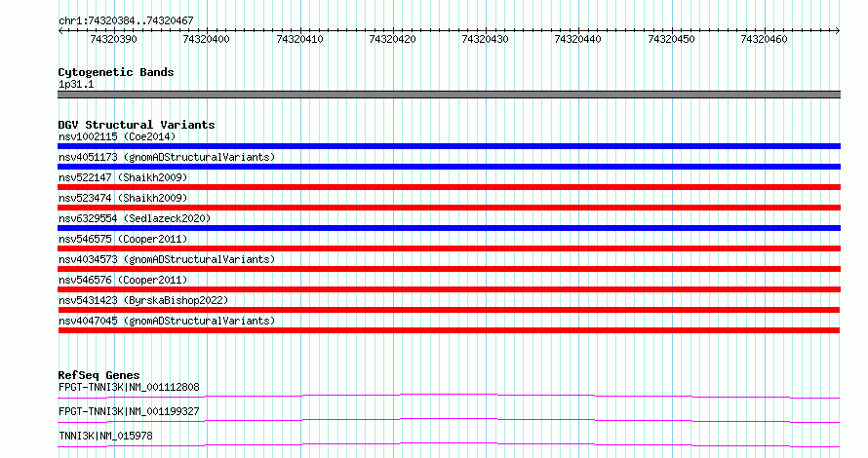
Task: Click the magenta intron line of TNNI3K NM_015978
Action: [x=449, y=443]
